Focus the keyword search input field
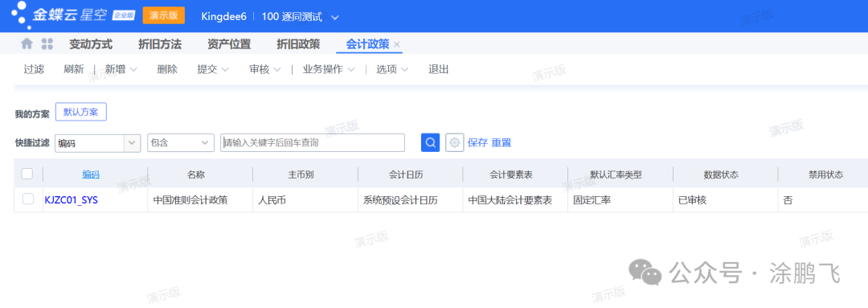This screenshot has height=308, width=868. pyautogui.click(x=313, y=142)
